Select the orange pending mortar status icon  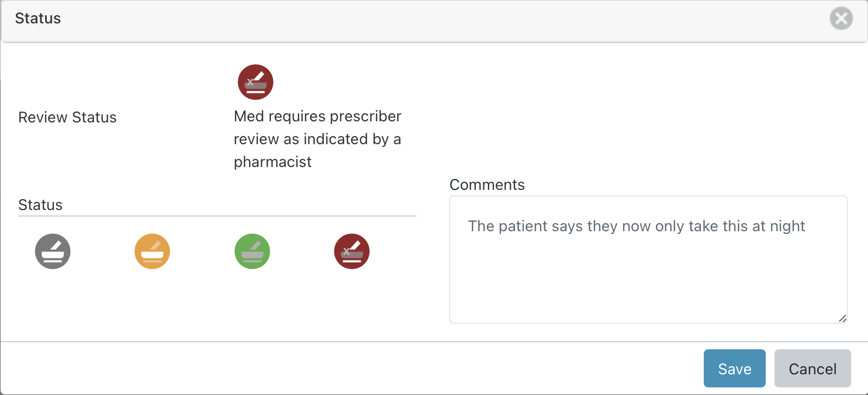click(x=152, y=251)
